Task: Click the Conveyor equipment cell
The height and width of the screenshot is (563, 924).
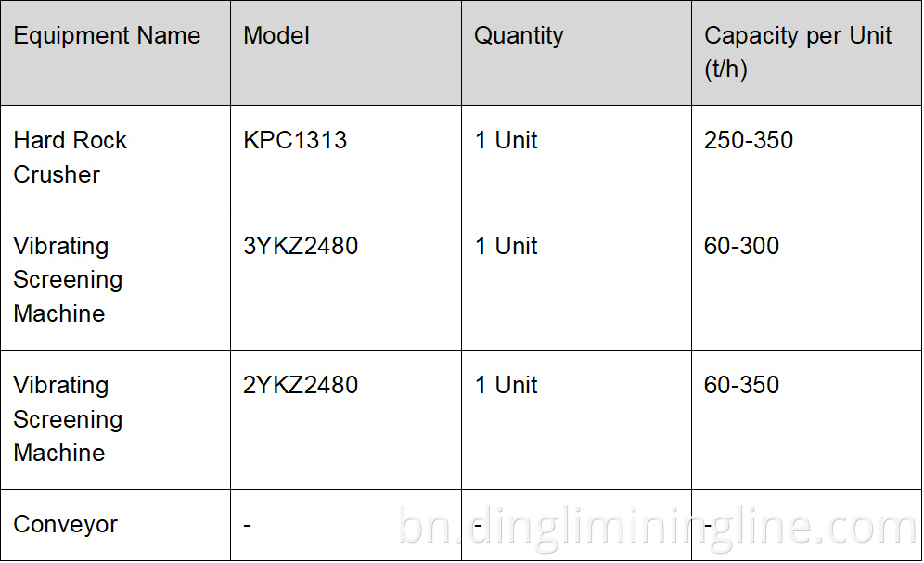Action: click(66, 524)
